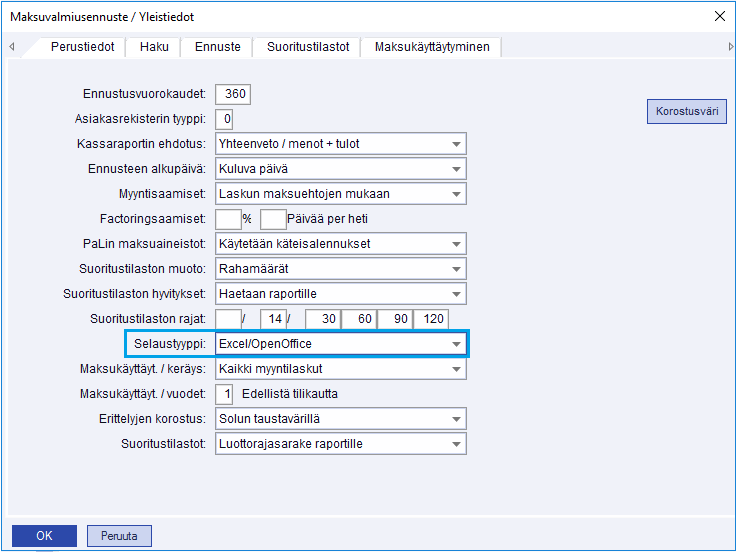
Task: Open the Ennusteen alkupäivä dropdown
Action: click(x=456, y=169)
